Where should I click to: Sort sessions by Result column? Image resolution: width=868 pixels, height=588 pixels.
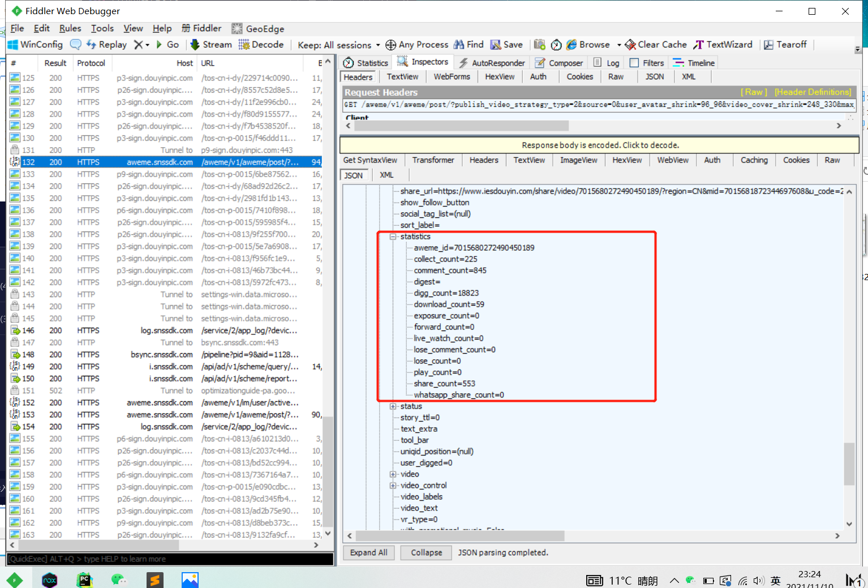pos(55,63)
